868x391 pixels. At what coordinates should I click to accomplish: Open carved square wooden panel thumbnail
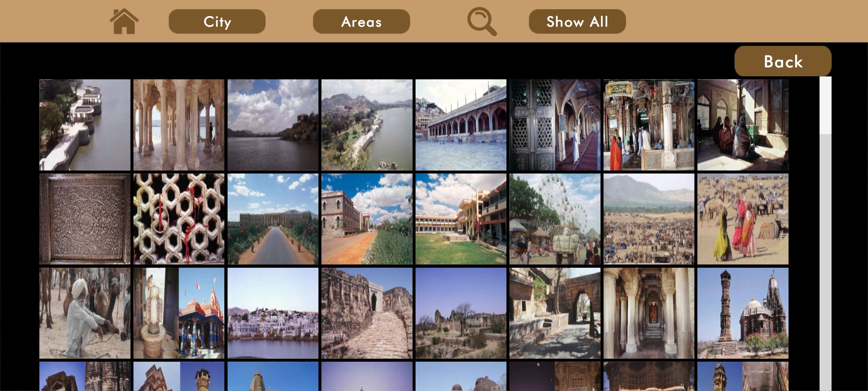pyautogui.click(x=85, y=219)
